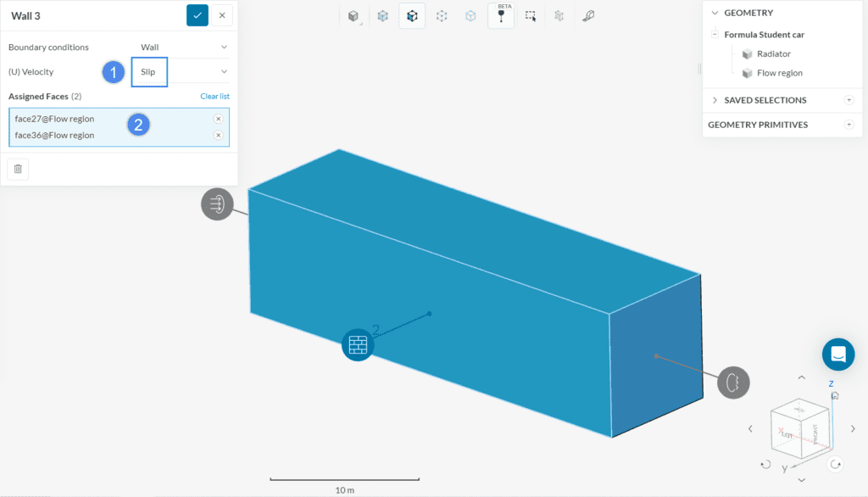The image size is (868, 497).
Task: Open the Intercom chat bubble
Action: click(838, 355)
